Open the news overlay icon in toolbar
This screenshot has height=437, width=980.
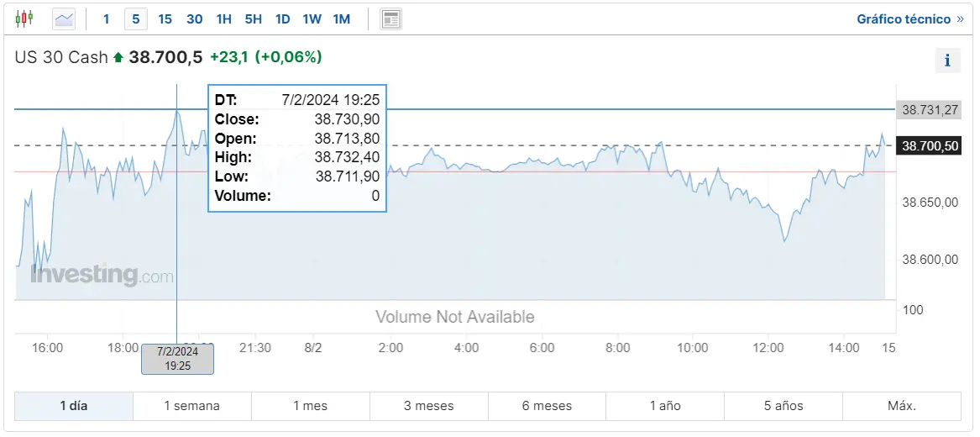pos(390,18)
